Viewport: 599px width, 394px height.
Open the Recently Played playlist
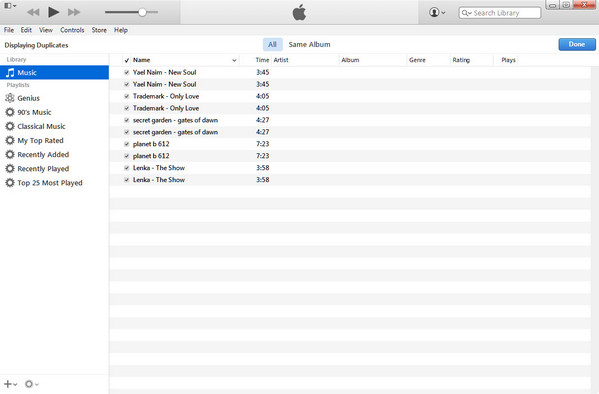click(x=54, y=169)
